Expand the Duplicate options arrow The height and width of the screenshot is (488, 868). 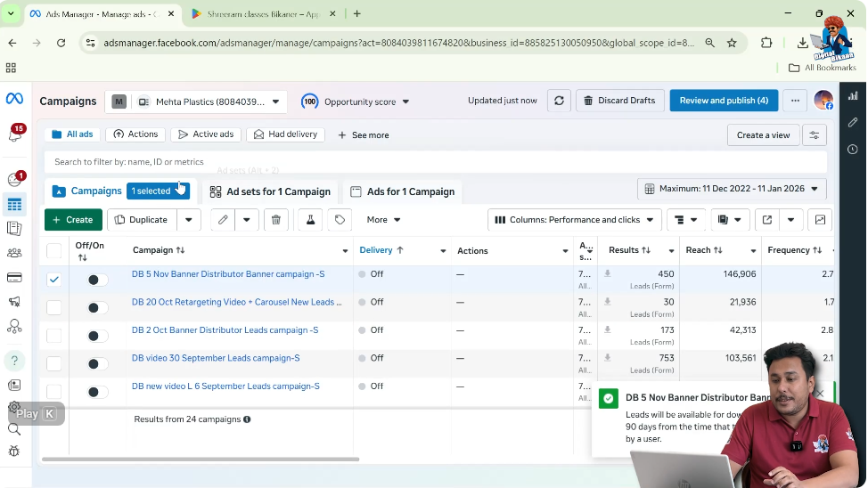(x=189, y=220)
